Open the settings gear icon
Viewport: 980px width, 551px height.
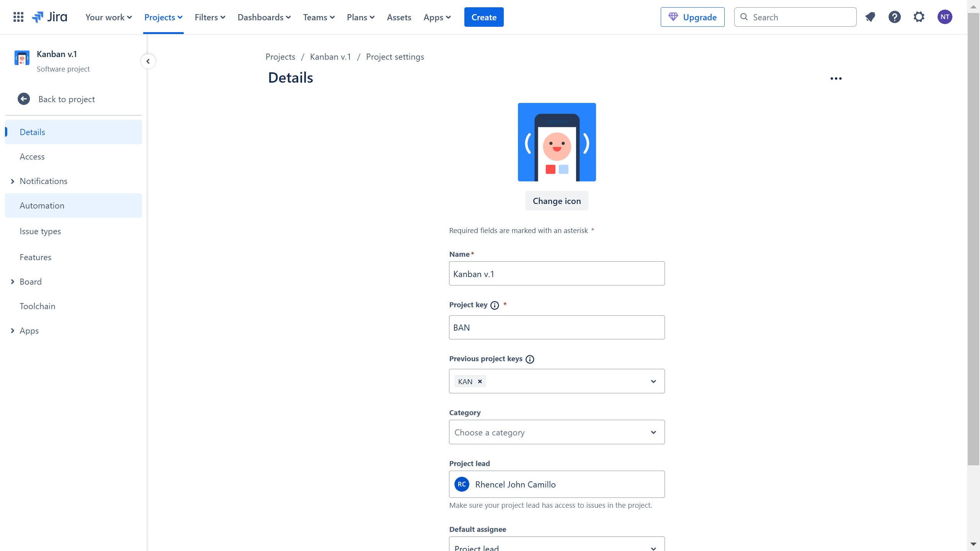click(919, 17)
